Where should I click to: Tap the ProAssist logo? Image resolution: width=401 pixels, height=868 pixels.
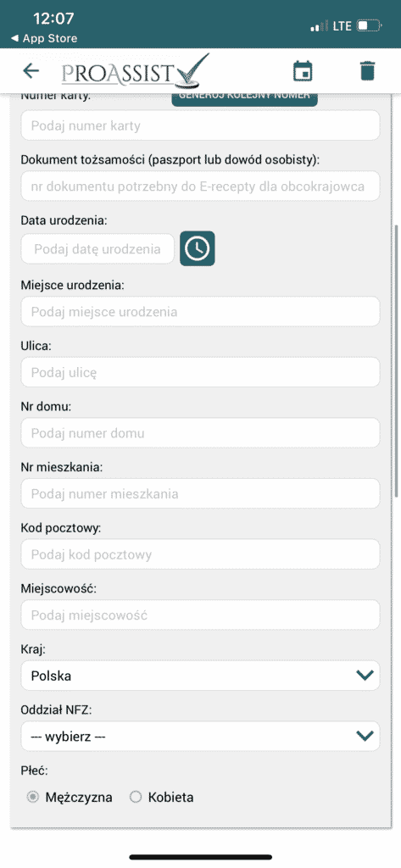[x=136, y=71]
